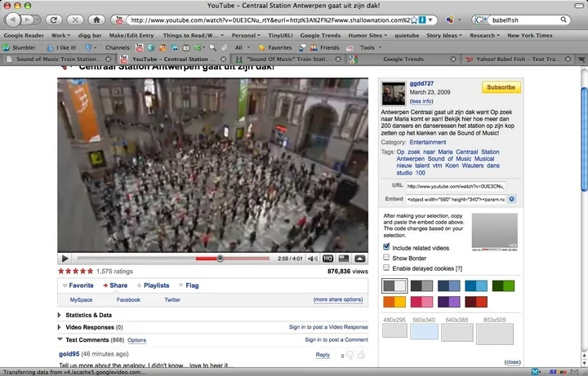Open StumbleUpon Friends button
The image size is (588, 376).
[325, 47]
